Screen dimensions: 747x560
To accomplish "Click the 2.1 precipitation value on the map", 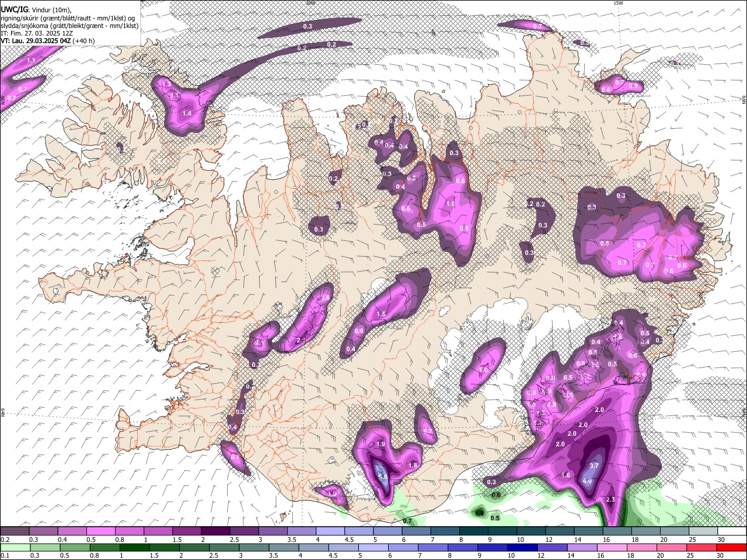I will 301,341.
